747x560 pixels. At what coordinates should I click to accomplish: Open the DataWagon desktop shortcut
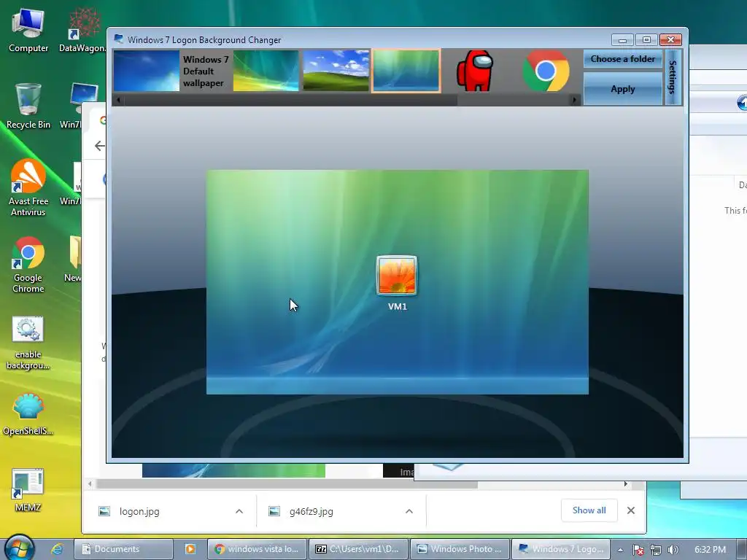coord(82,31)
